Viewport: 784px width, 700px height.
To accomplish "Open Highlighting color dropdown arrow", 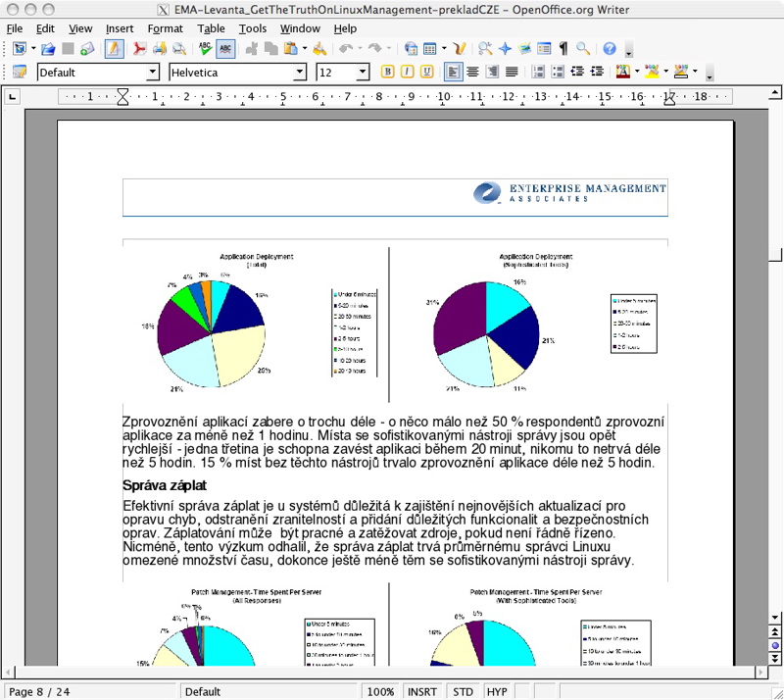I will click(x=666, y=72).
